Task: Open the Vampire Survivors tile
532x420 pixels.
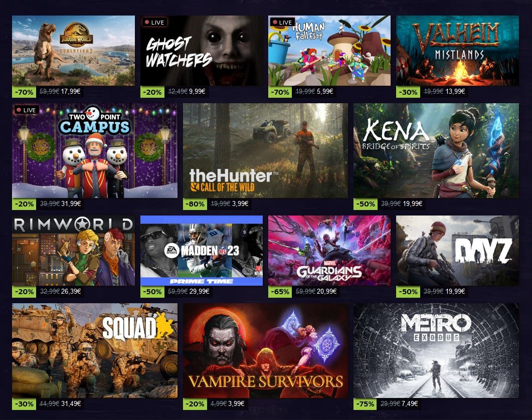Action: (x=265, y=350)
